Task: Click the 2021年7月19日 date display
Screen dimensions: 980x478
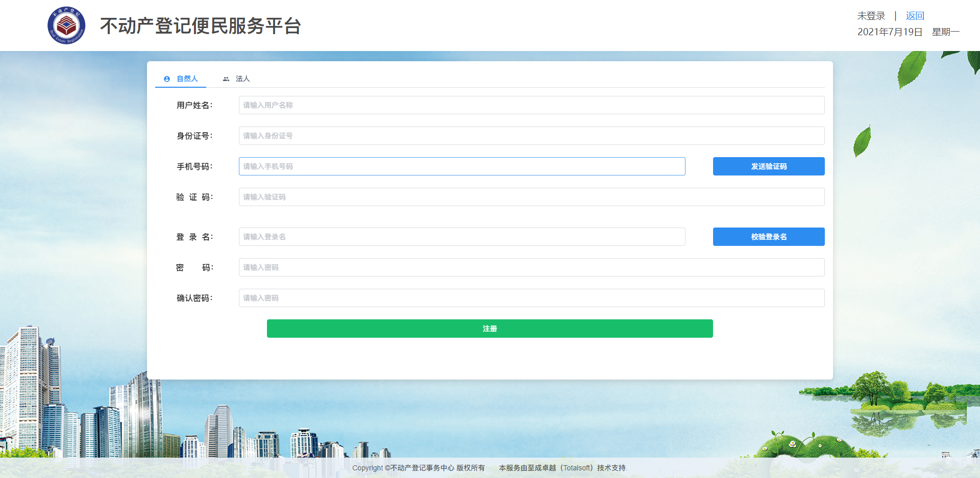Action: 890,32
